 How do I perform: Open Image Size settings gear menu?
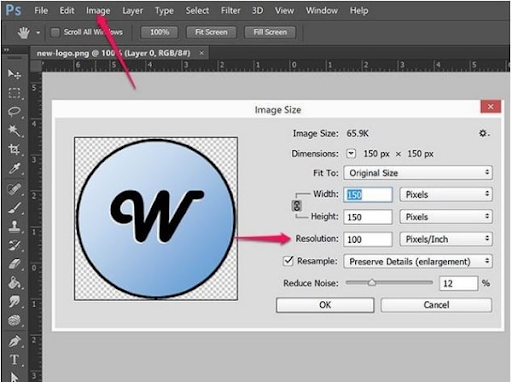484,133
